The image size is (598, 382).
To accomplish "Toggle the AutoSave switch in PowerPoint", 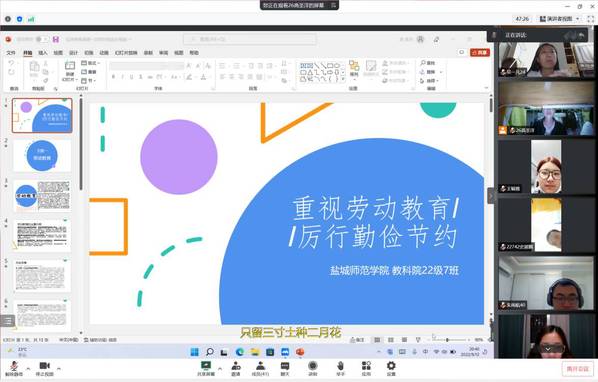I will [x=40, y=39].
